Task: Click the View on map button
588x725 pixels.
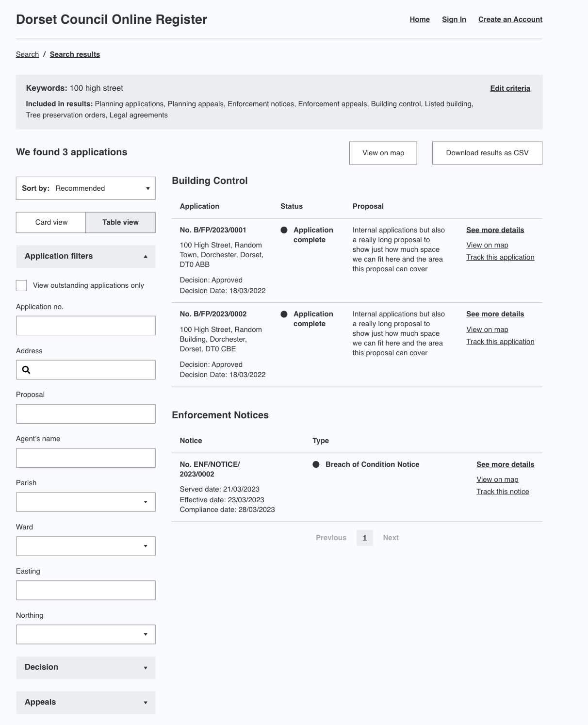Action: [x=383, y=153]
